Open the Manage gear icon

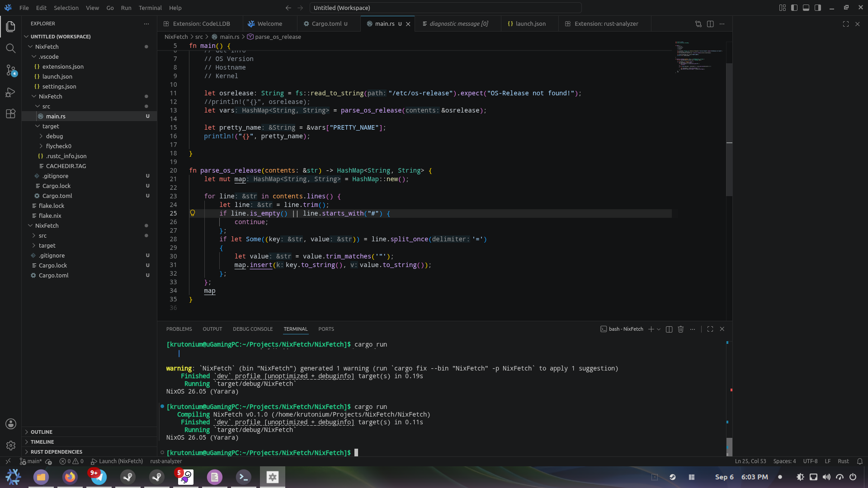(x=10, y=446)
